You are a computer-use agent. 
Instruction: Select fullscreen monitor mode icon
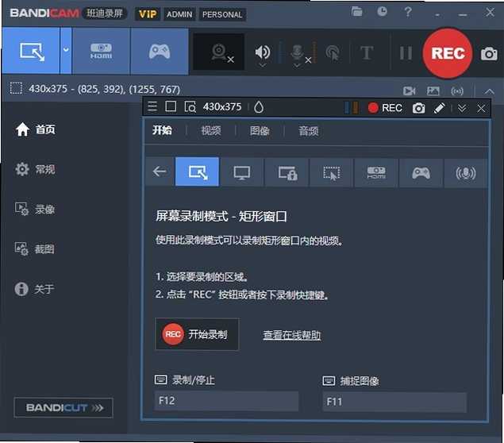[x=242, y=172]
